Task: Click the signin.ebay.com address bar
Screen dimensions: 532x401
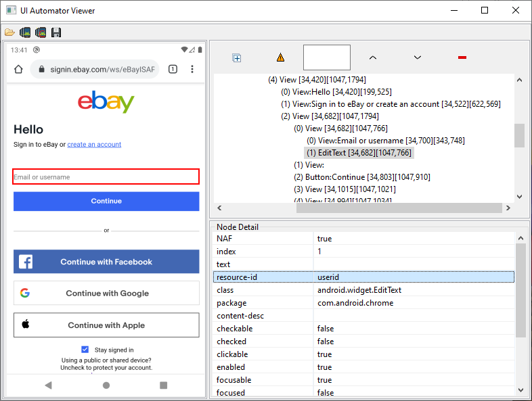Action: point(95,70)
